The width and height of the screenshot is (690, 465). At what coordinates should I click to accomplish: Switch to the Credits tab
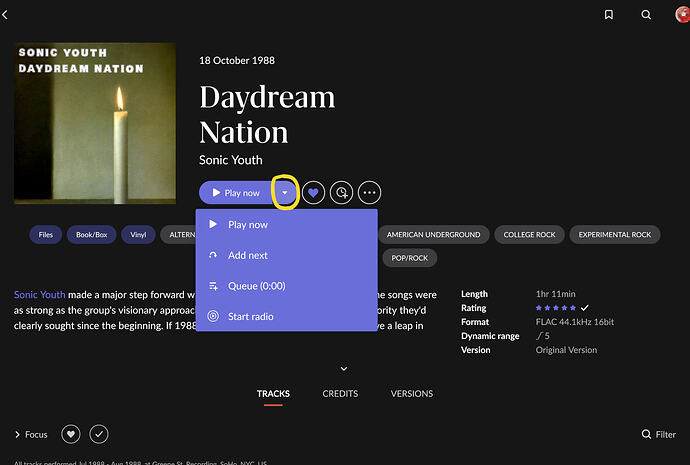point(340,394)
